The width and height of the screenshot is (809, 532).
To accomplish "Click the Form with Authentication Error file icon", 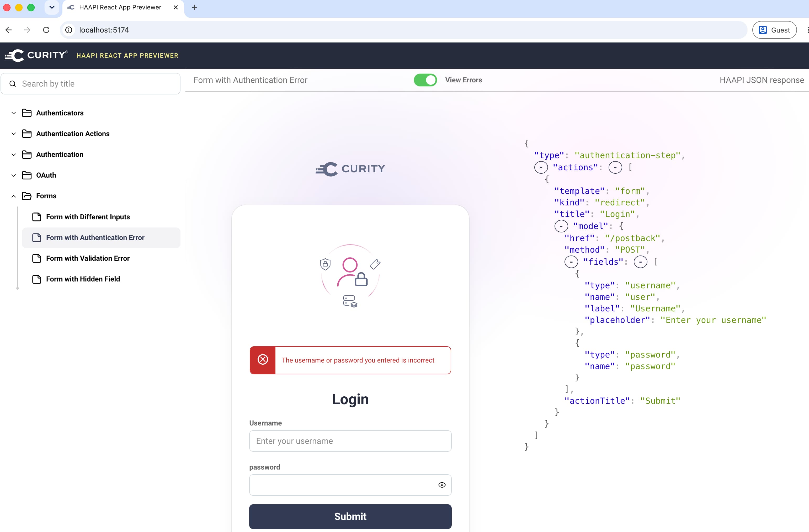I will click(37, 238).
